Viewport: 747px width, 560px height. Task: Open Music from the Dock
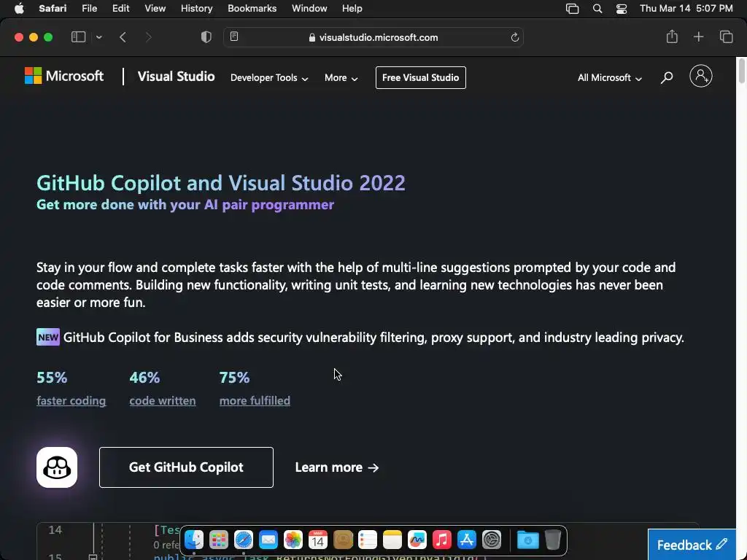point(441,540)
